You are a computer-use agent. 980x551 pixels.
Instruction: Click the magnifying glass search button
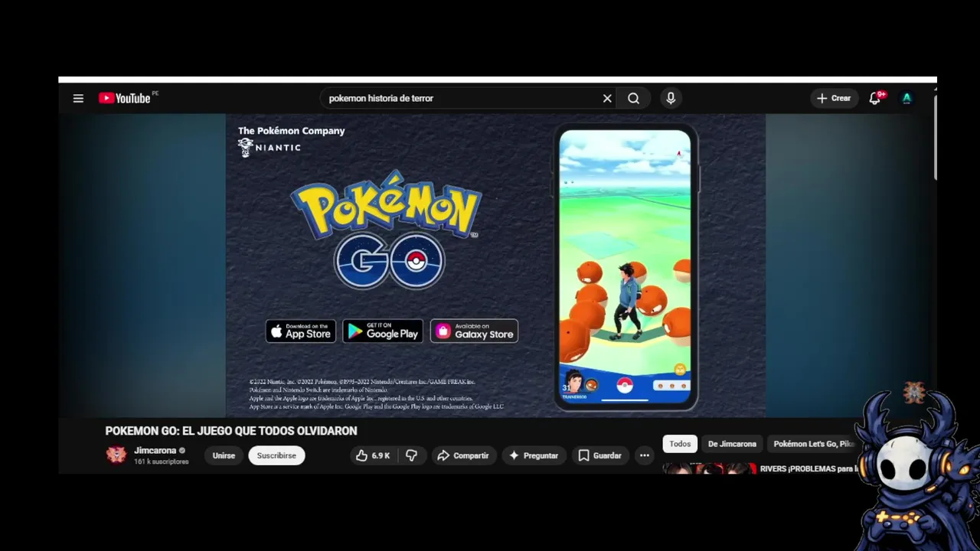point(634,98)
